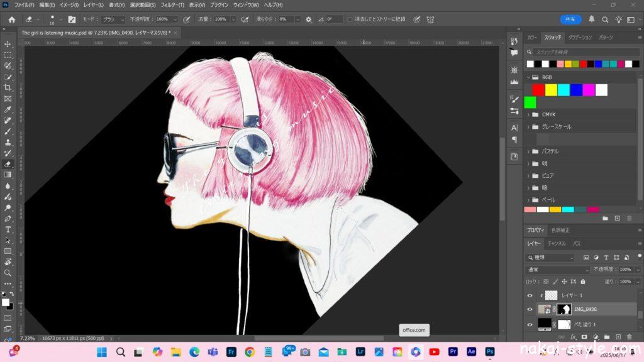Select the Zoom tool in toolbar
Viewport: 644px width, 362px height.
[8, 273]
